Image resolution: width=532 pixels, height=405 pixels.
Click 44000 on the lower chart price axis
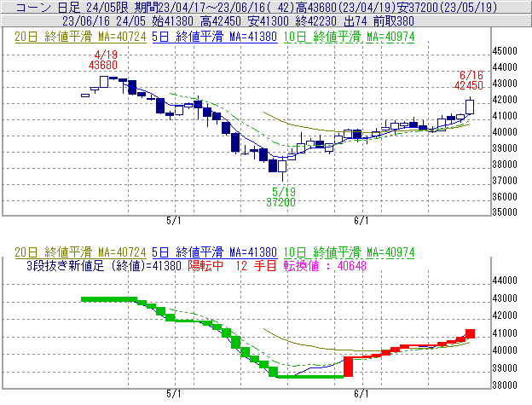click(505, 281)
